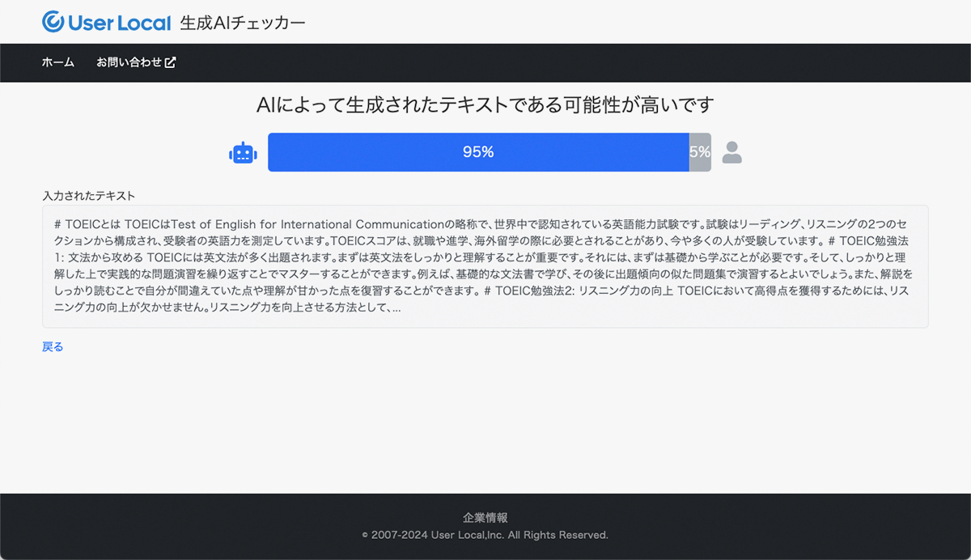Viewport: 971px width, 560px height.
Task: Open the お問い合わせ navigation link
Action: pyautogui.click(x=129, y=62)
